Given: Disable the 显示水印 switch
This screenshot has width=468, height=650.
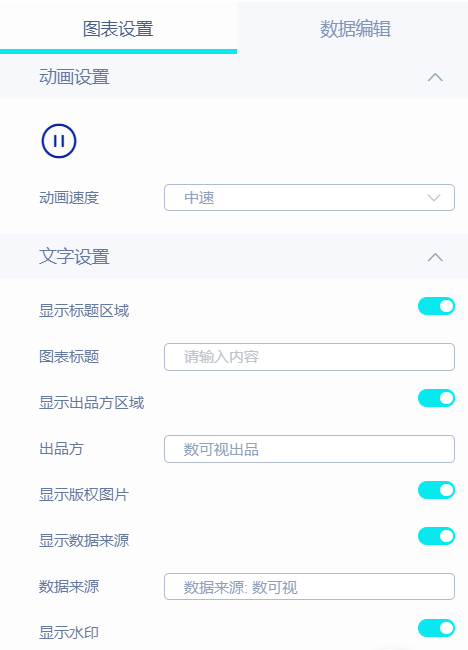Looking at the screenshot, I should (x=436, y=628).
